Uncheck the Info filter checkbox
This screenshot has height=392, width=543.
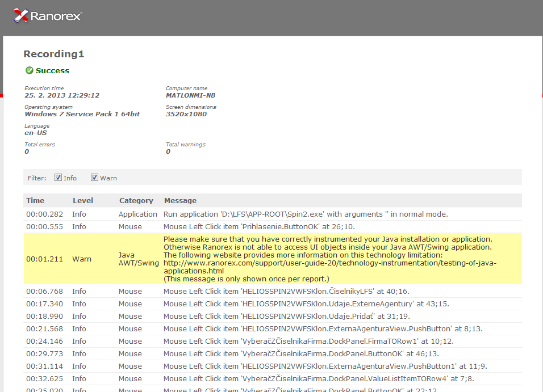pos(58,178)
